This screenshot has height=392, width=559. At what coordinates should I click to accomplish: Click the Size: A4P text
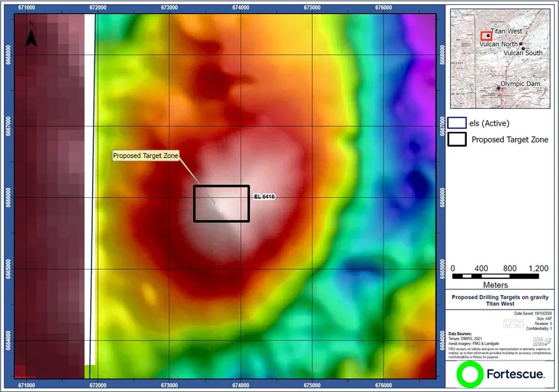[544, 319]
